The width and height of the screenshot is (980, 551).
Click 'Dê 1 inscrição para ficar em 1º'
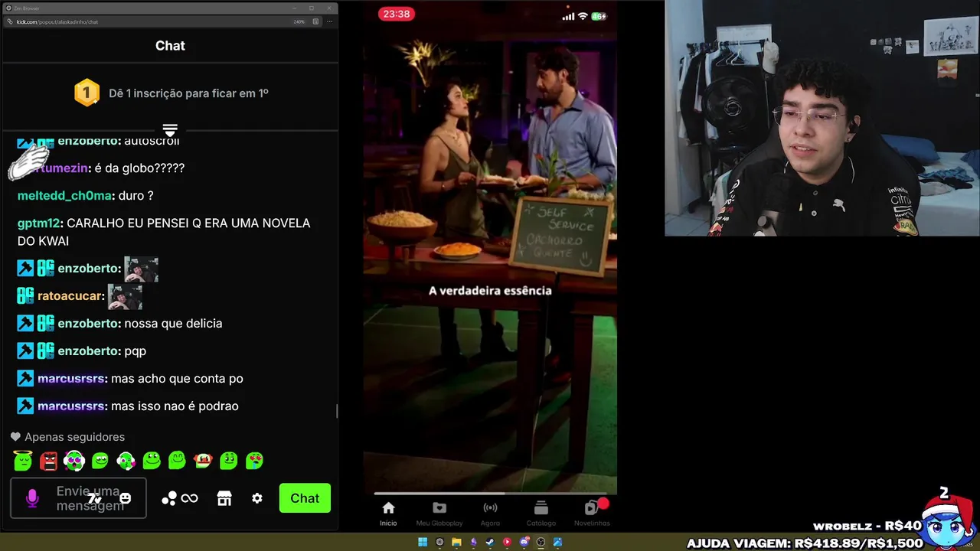click(188, 93)
